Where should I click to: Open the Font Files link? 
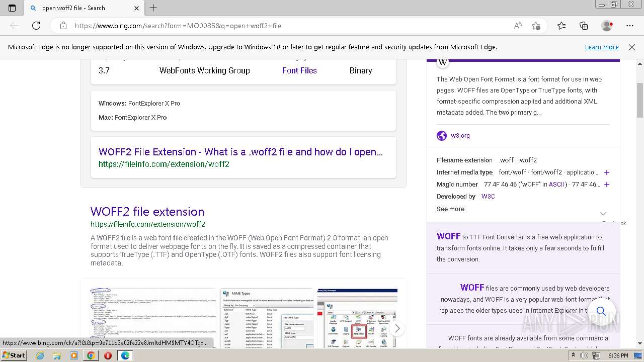point(299,71)
